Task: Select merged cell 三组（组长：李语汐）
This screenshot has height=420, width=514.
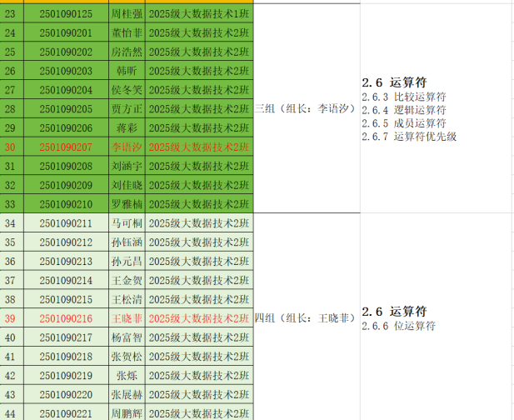Action: click(306, 108)
